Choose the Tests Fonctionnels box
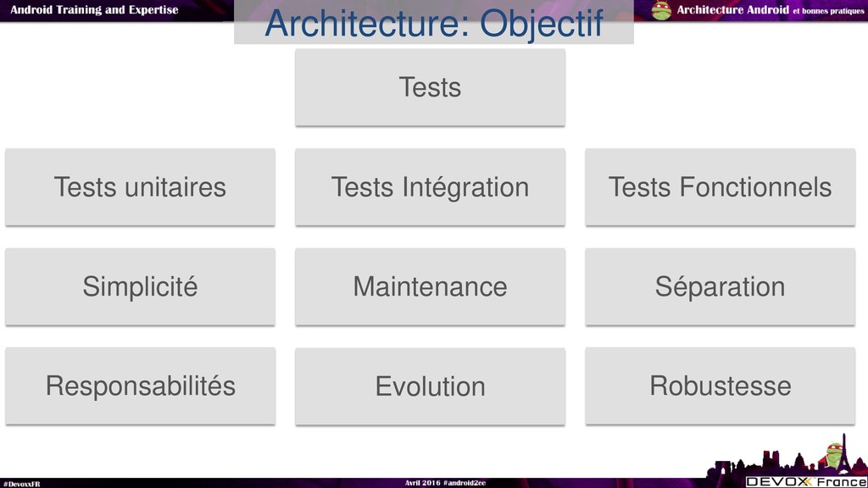The image size is (868, 488). coord(721,187)
